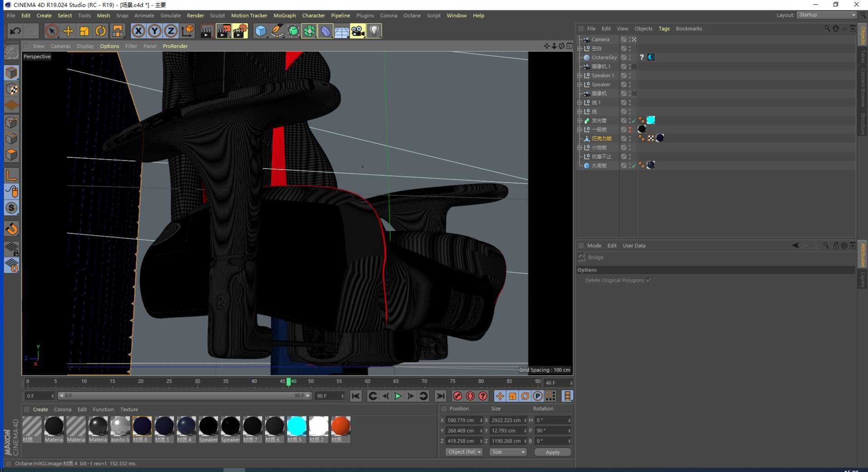Click the Render View clapperboard icon
This screenshot has width=868, height=472.
pos(207,31)
